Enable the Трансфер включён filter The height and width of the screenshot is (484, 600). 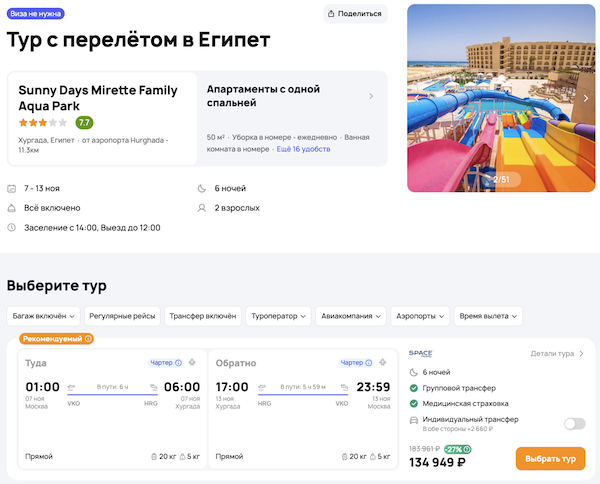coord(203,316)
